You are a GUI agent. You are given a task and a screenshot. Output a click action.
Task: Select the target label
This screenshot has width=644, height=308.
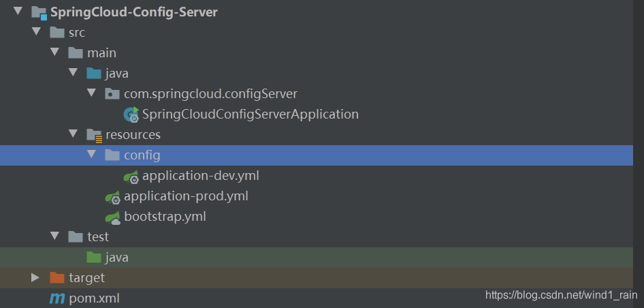point(86,278)
